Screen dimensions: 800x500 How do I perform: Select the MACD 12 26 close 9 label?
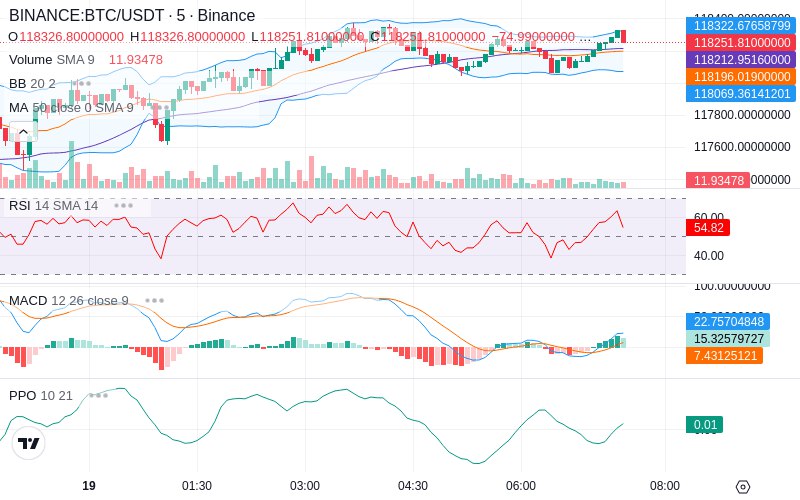[x=69, y=301]
